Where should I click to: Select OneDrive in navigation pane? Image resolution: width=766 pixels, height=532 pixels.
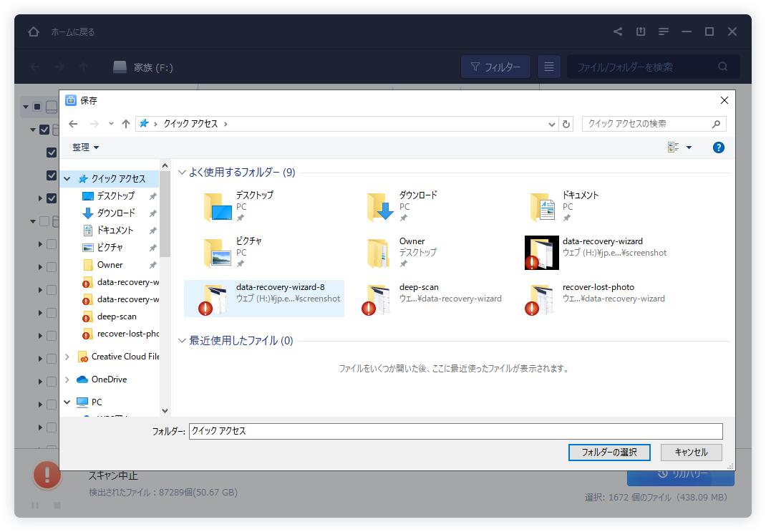point(108,379)
